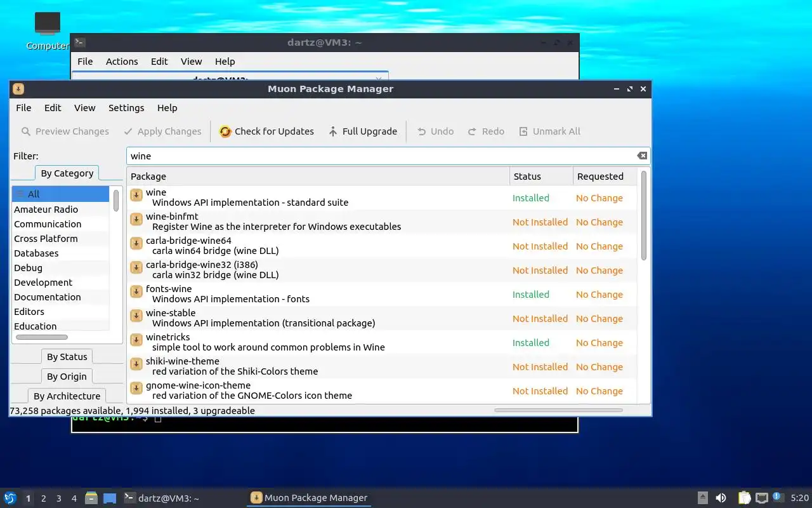Image resolution: width=812 pixels, height=508 pixels.
Task: Click the removable media tray icon
Action: [702, 498]
